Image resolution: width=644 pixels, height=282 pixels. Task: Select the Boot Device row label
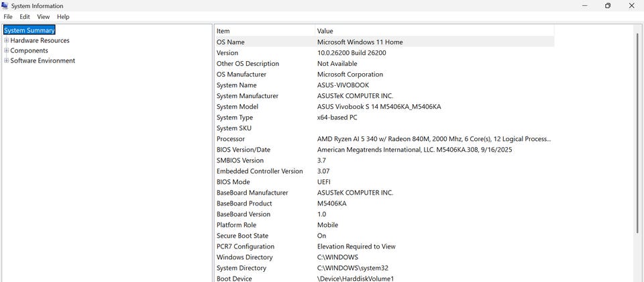pyautogui.click(x=234, y=279)
